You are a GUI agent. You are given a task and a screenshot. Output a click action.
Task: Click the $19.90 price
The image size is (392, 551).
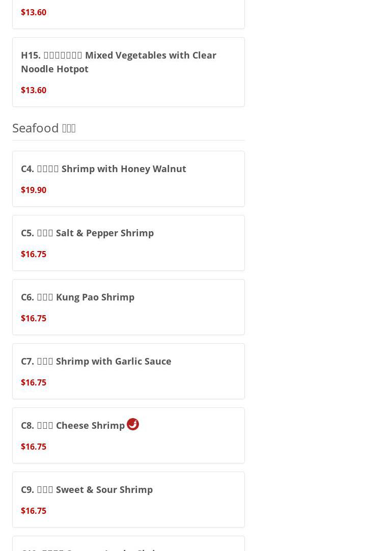click(x=34, y=190)
